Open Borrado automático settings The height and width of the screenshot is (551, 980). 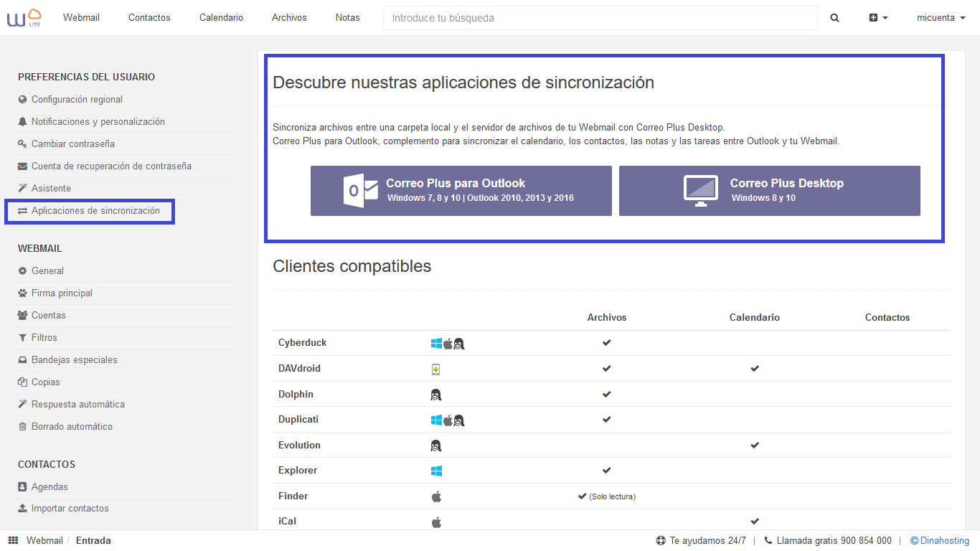[x=72, y=427]
